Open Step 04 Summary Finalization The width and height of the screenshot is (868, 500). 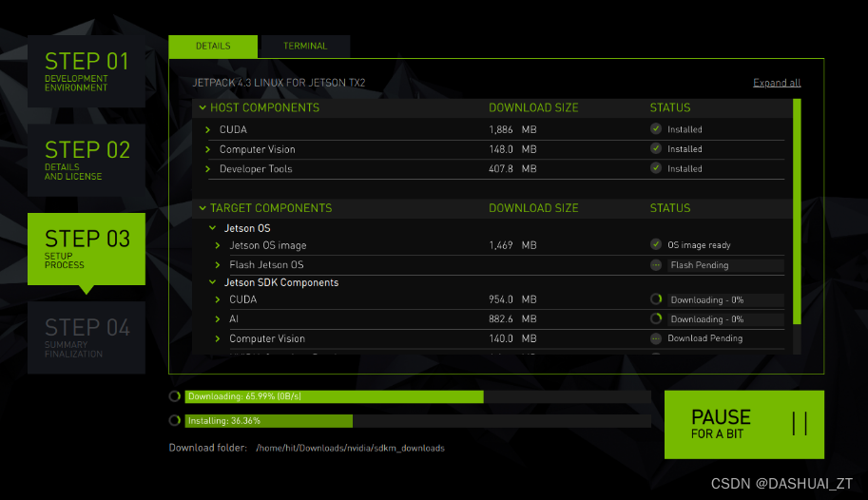coord(87,337)
